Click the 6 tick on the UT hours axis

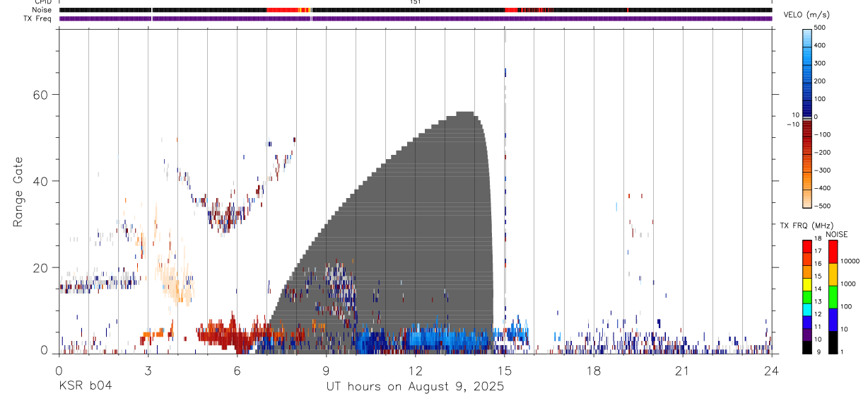click(x=237, y=370)
